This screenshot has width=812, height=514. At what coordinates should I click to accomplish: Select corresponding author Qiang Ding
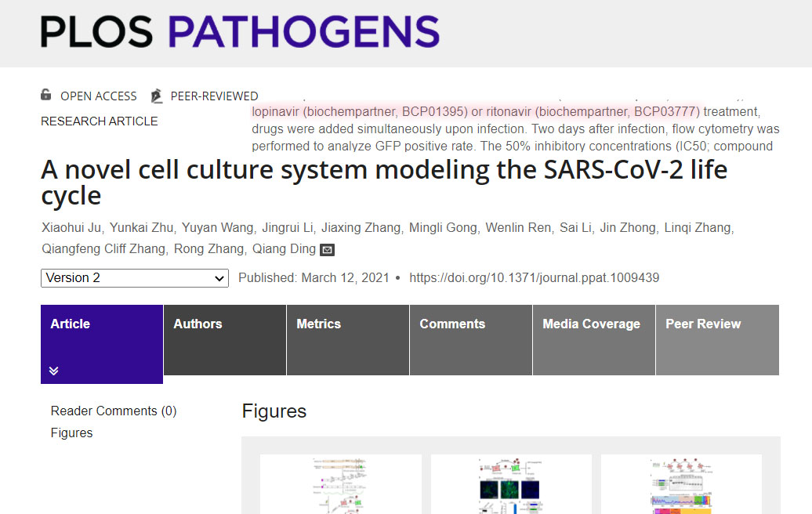(284, 249)
